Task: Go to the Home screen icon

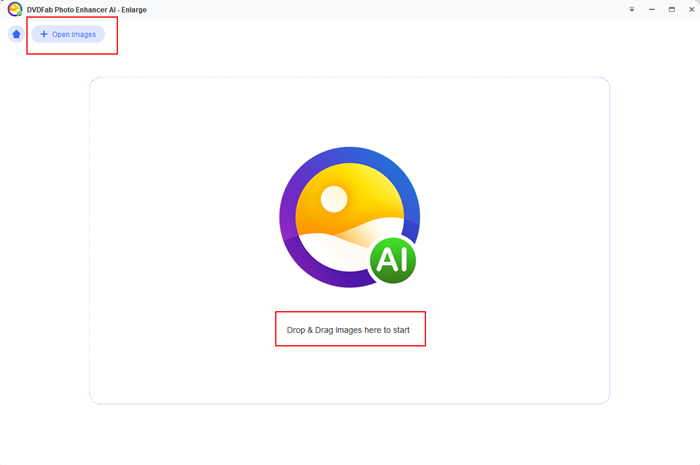Action: tap(16, 34)
